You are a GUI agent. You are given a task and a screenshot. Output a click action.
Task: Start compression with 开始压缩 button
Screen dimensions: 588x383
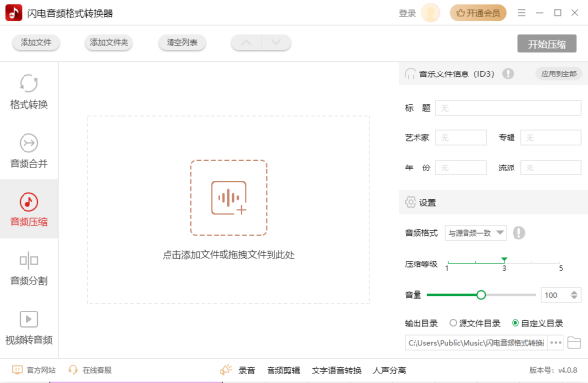(547, 44)
